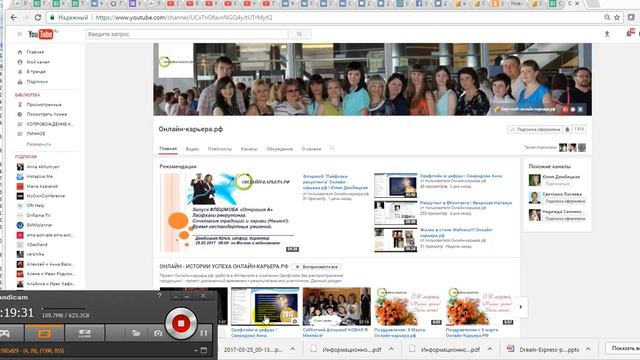
Task: Open YouTube notifications bell in the header
Action: point(630,33)
